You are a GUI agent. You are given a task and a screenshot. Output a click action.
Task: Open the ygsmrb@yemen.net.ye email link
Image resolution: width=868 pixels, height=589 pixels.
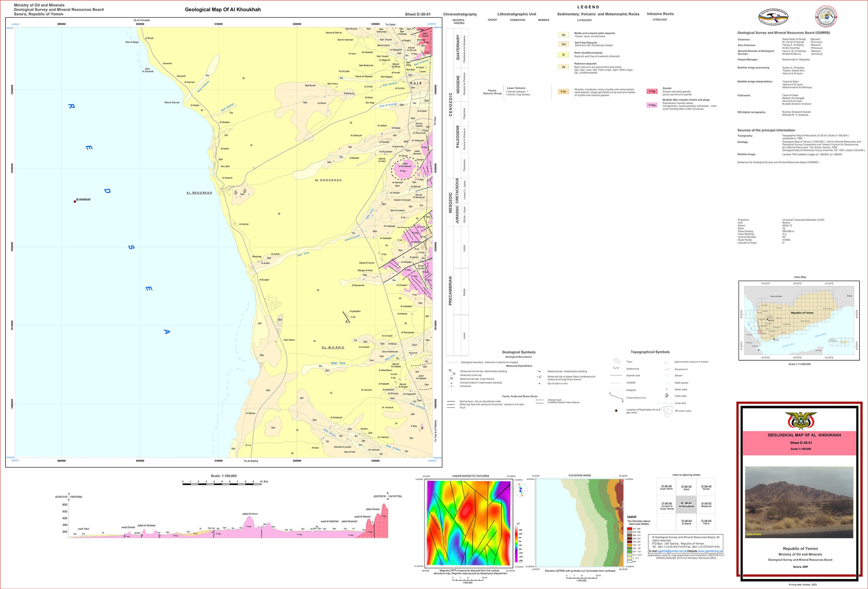672,551
